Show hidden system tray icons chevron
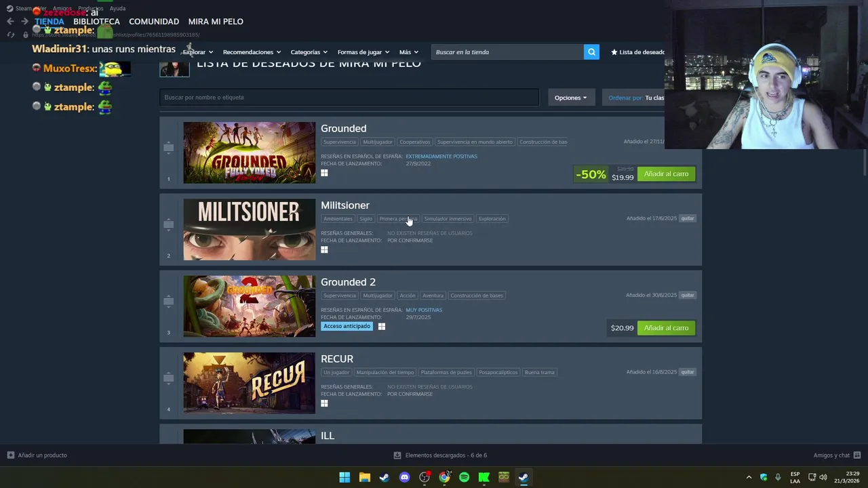Screen dimensions: 868x488 click(x=749, y=477)
